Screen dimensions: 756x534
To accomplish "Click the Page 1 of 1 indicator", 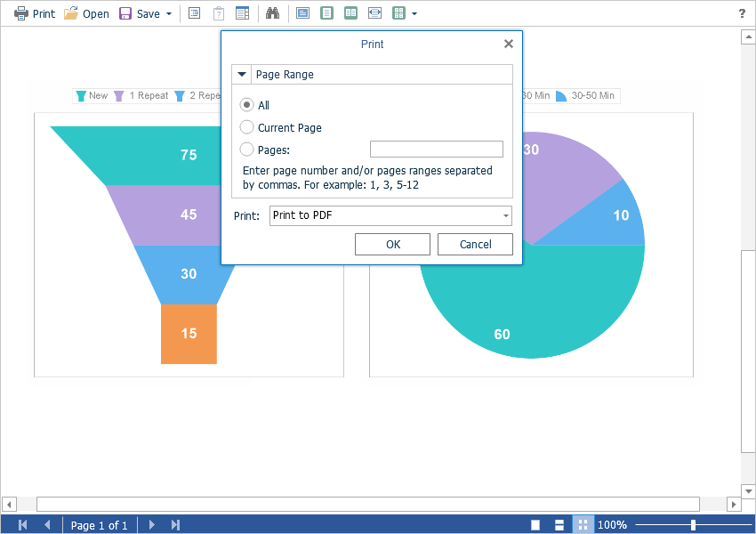I will point(99,525).
